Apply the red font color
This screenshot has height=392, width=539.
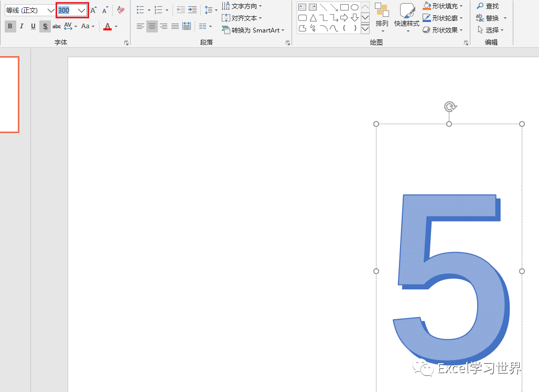point(107,26)
